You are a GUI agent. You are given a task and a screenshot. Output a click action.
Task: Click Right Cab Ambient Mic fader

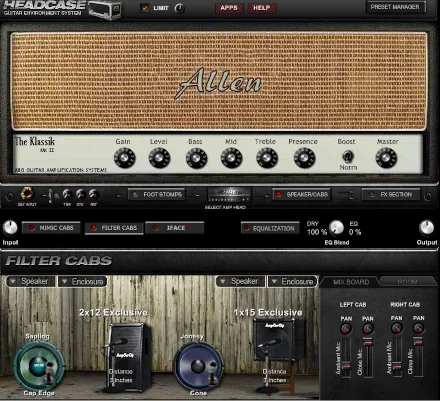[x=397, y=366]
